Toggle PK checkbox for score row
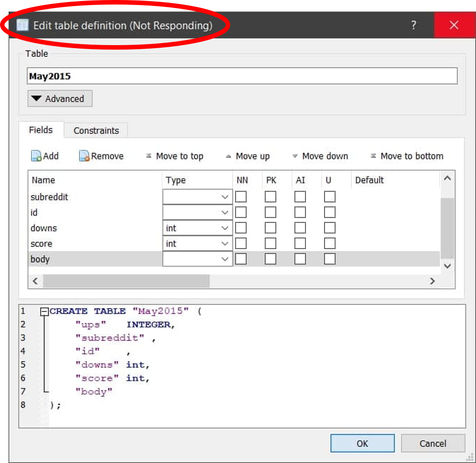The width and height of the screenshot is (476, 463). tap(270, 243)
